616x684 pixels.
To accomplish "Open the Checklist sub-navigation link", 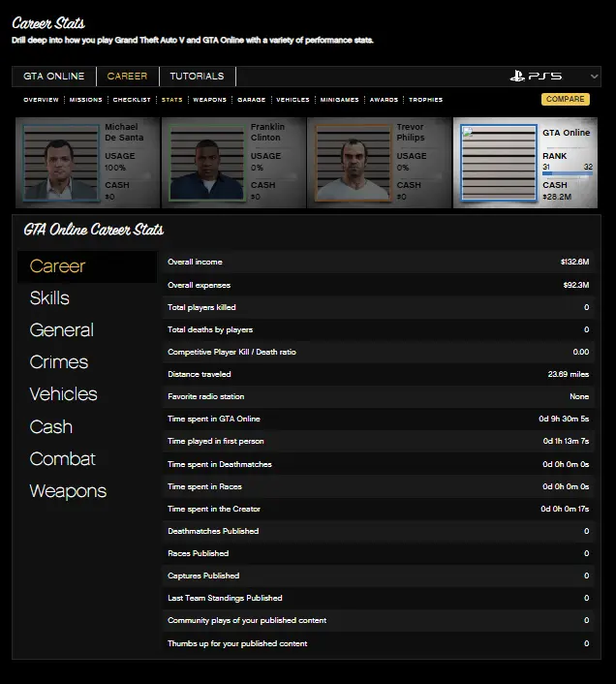I will pyautogui.click(x=132, y=100).
